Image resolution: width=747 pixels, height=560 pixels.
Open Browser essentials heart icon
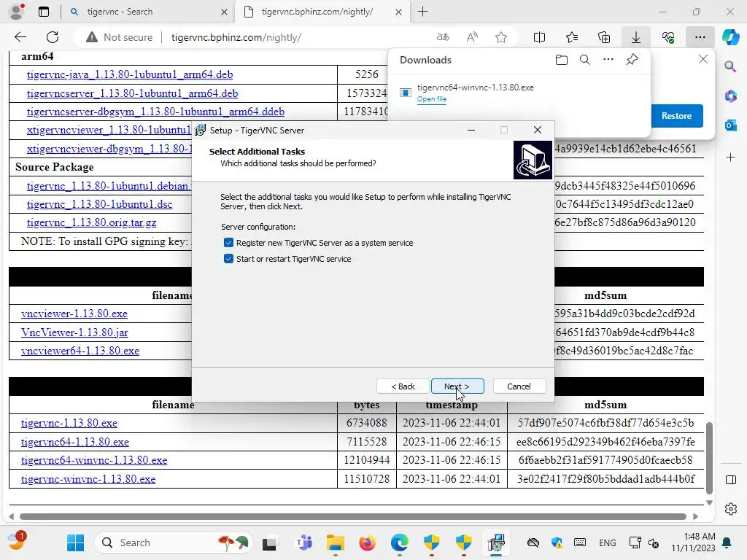point(668,37)
